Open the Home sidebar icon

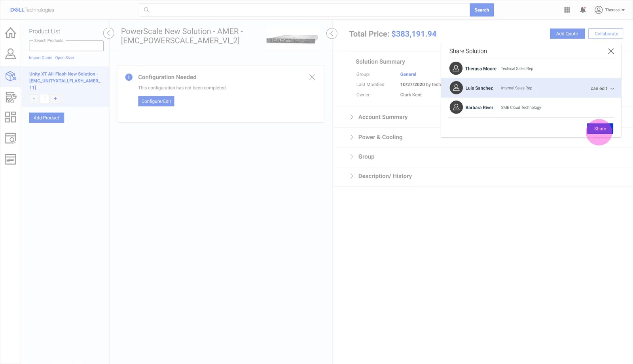[x=11, y=32]
